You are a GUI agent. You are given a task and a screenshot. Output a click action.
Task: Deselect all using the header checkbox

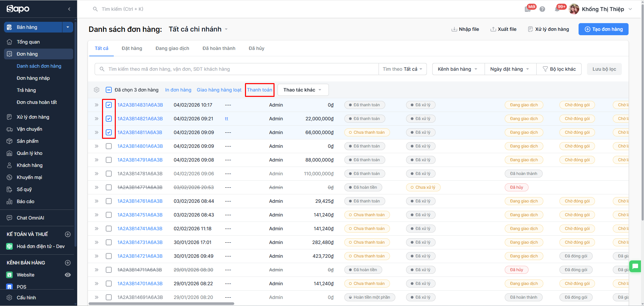coord(109,90)
